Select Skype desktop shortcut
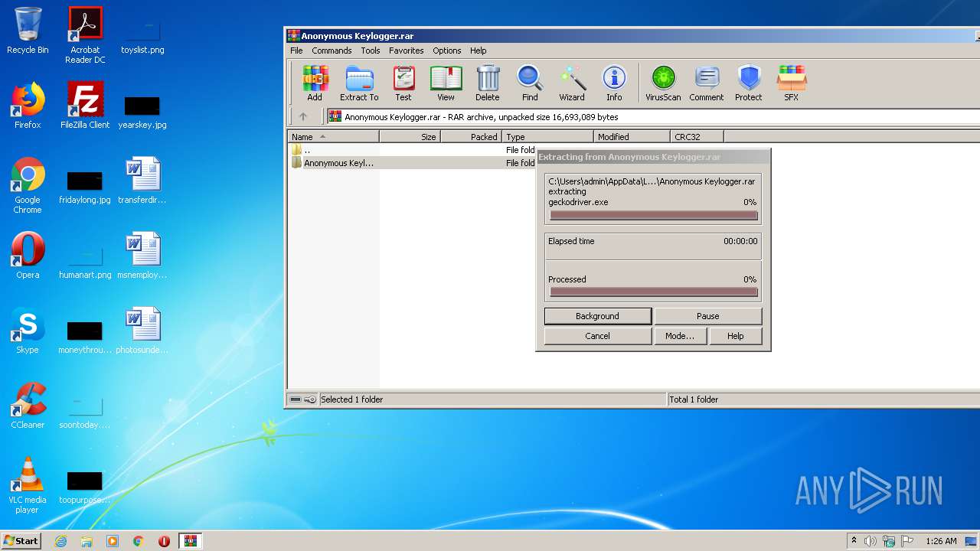 click(x=28, y=331)
